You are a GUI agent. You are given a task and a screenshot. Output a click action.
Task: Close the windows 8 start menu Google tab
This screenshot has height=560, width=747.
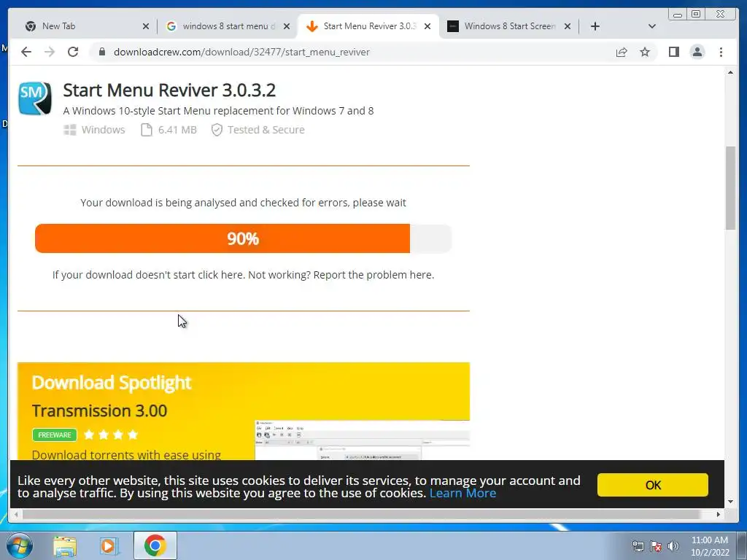click(286, 26)
